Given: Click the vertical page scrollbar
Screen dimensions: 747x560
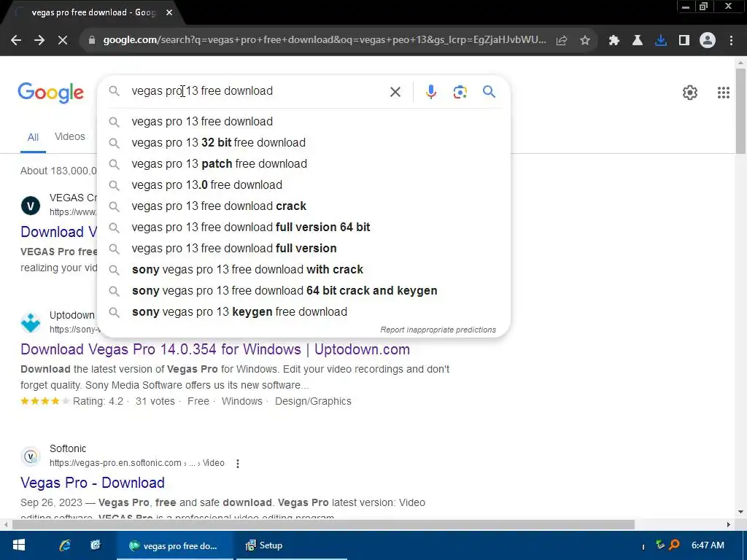Looking at the screenshot, I should 740,112.
